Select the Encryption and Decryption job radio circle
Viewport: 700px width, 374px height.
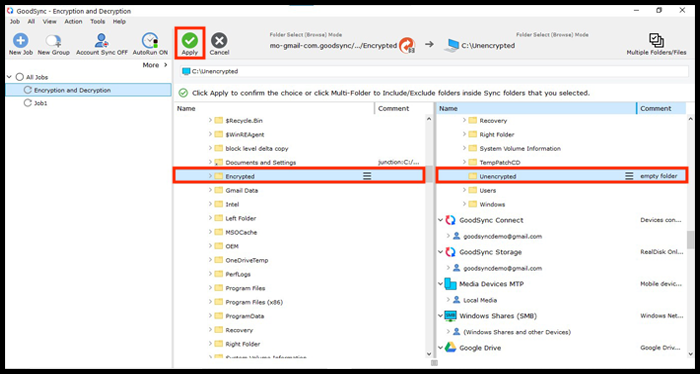pos(28,90)
